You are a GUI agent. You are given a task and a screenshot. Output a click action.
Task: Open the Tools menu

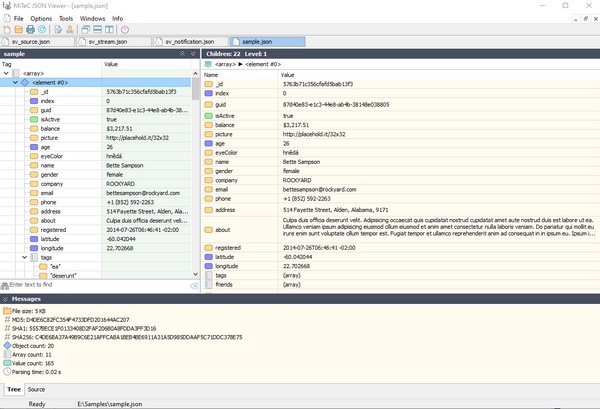coord(66,18)
